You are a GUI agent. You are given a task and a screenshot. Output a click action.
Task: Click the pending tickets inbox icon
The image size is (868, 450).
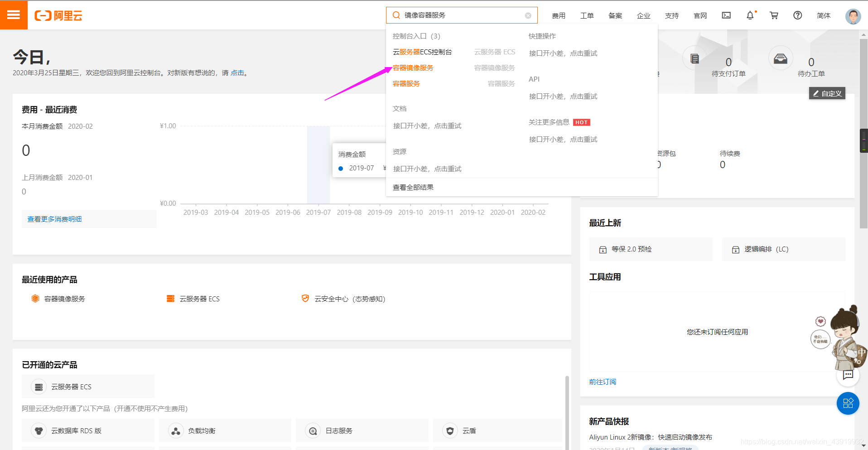tap(781, 58)
